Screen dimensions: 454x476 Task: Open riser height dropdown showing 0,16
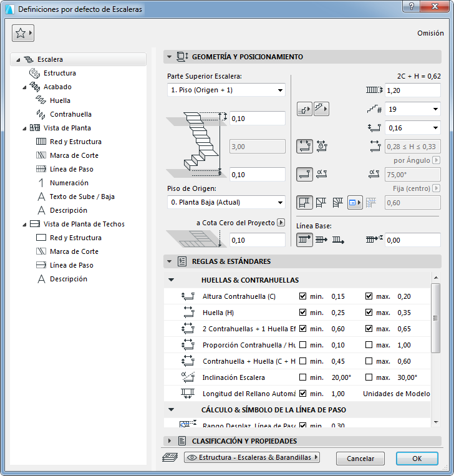coord(412,128)
